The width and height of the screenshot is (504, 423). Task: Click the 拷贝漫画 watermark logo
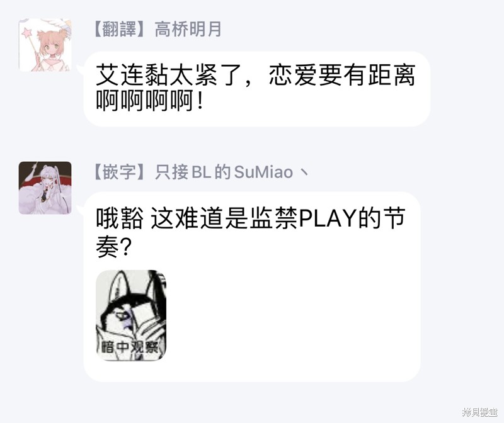[480, 412]
